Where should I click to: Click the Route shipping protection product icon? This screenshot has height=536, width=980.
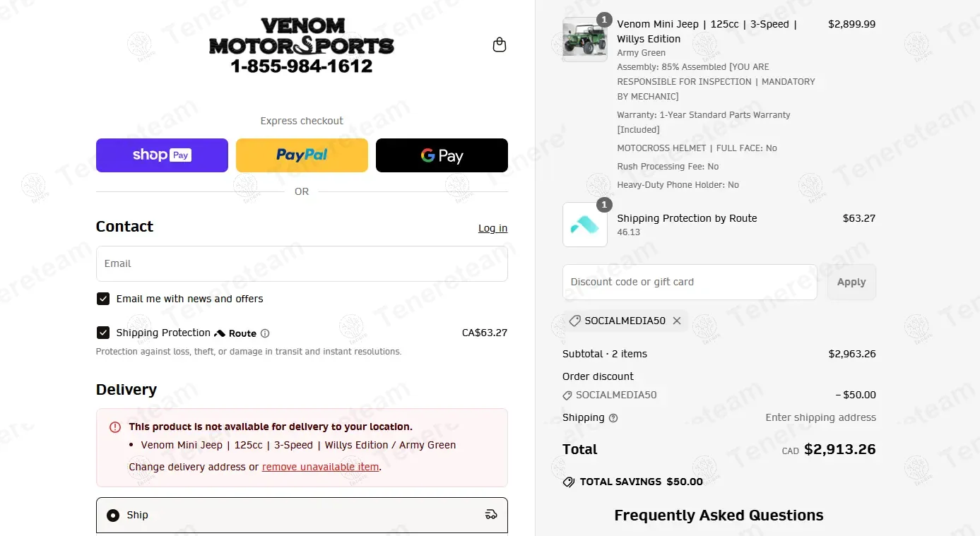[584, 225]
